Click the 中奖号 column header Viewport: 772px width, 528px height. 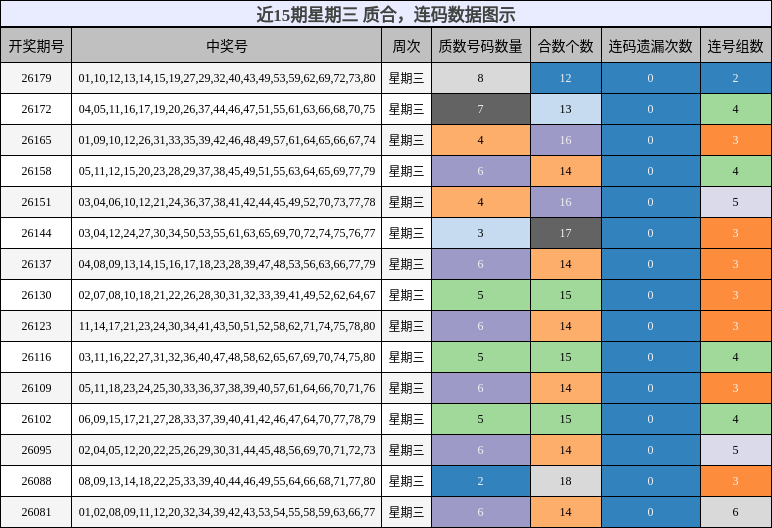(x=226, y=45)
